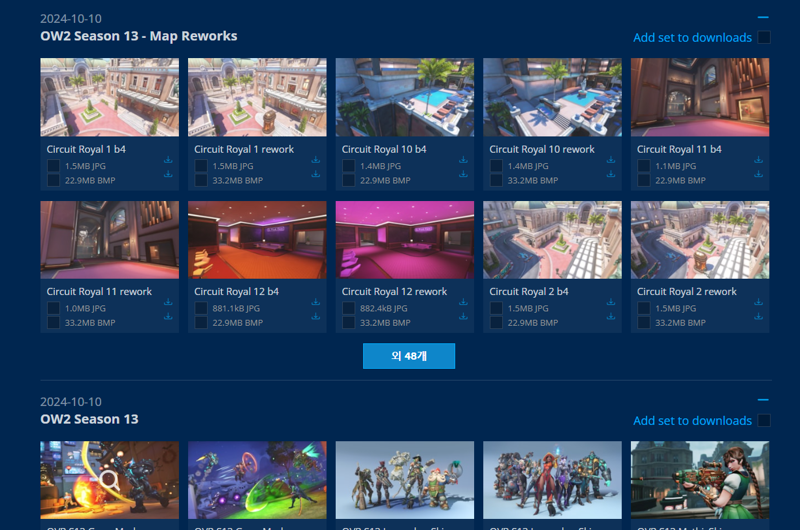Download Circuit Royal 12 rework JPG
This screenshot has width=800, height=530.
tap(463, 302)
